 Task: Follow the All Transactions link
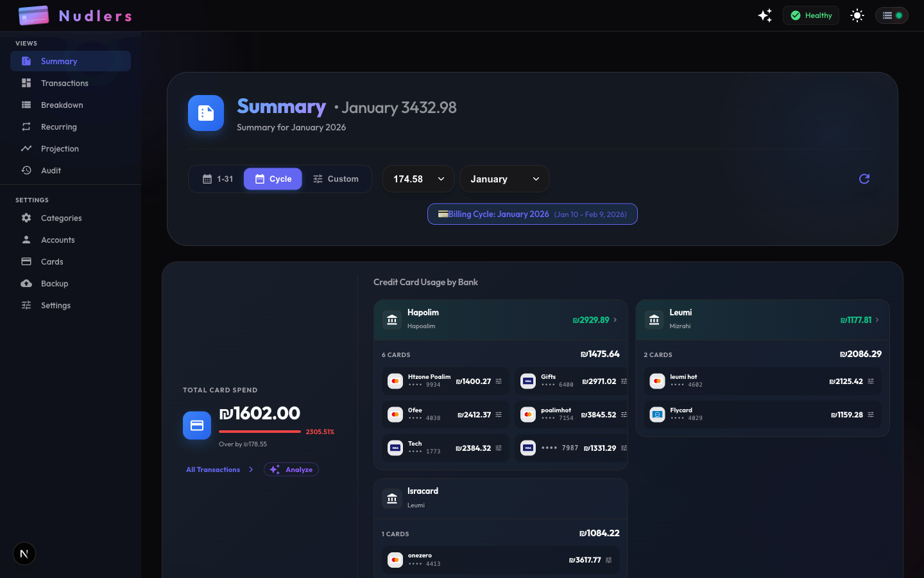point(213,469)
